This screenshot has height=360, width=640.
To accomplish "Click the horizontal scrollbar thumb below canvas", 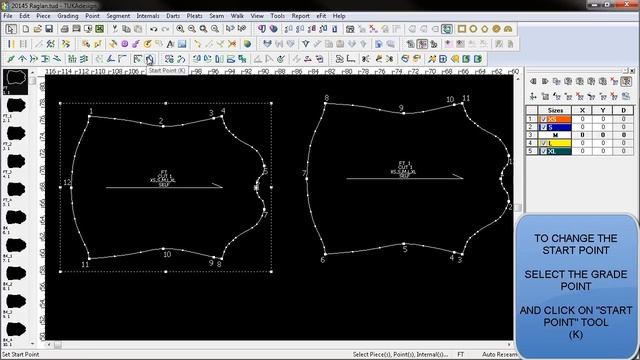I will (58, 345).
